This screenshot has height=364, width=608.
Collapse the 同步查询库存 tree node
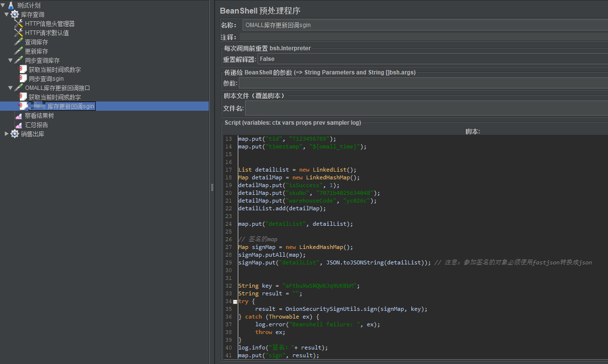[x=10, y=60]
